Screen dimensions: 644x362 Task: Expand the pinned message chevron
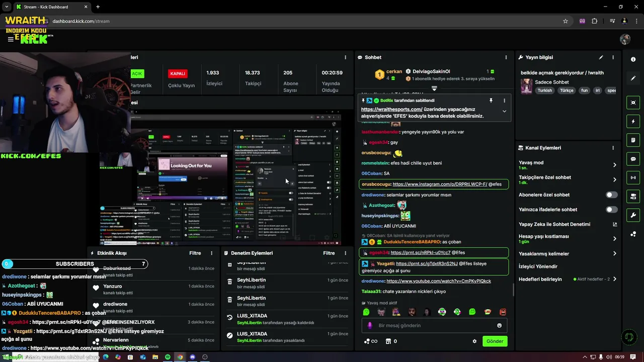tap(504, 111)
